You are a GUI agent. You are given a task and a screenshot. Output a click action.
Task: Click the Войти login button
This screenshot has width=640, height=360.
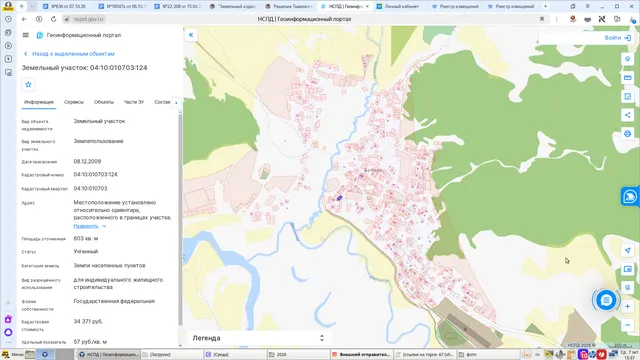click(x=617, y=38)
